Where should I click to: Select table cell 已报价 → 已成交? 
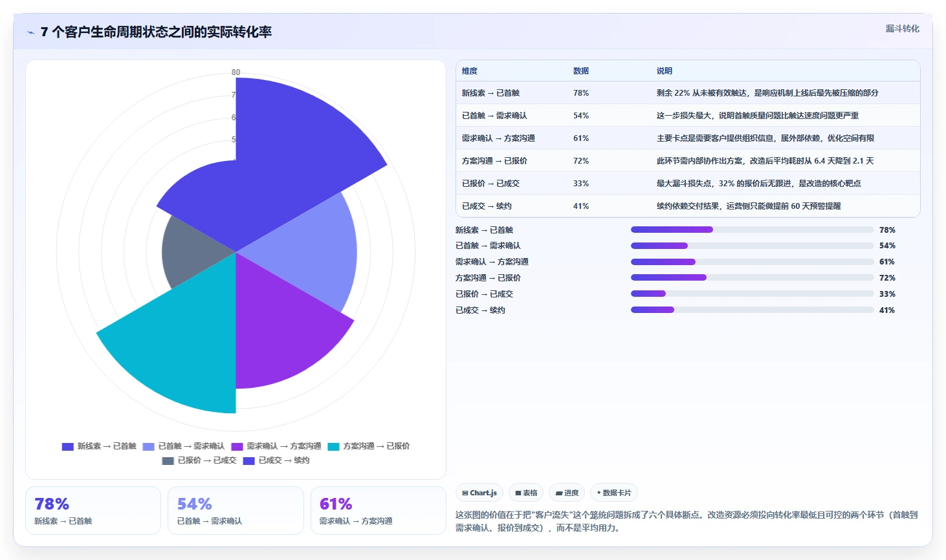tap(490, 184)
